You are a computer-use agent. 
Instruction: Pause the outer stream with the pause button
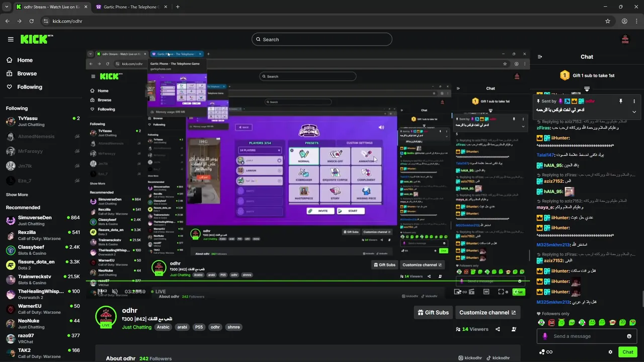coord(101,292)
